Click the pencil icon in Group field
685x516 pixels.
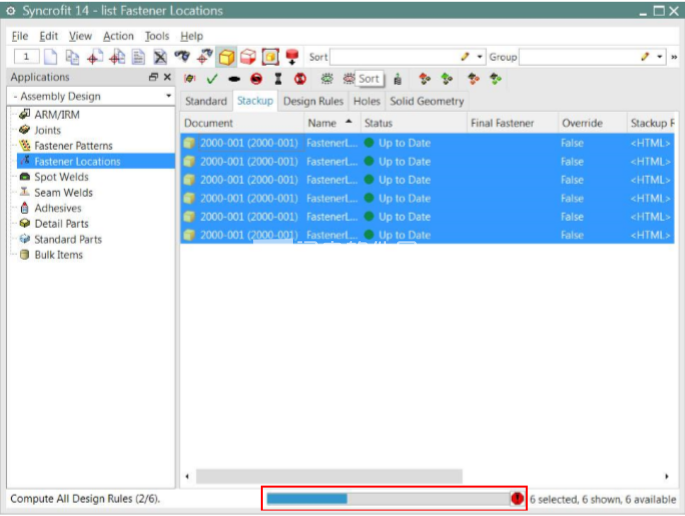tap(645, 57)
